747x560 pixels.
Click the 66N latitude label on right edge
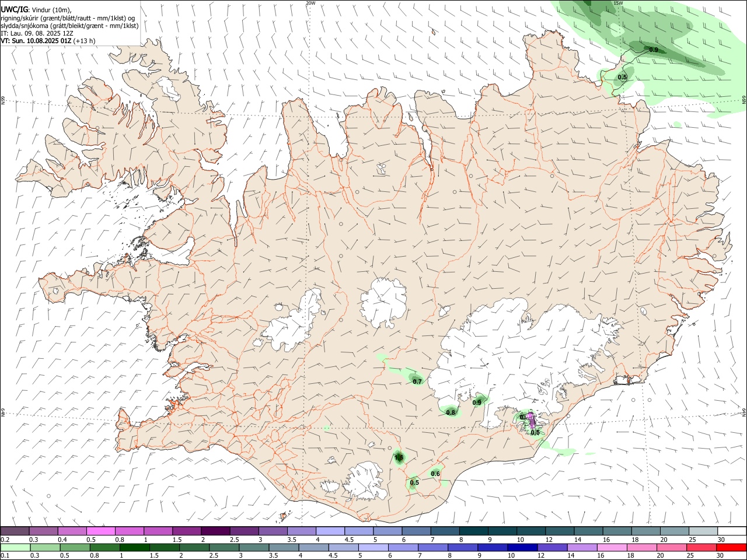(x=744, y=100)
